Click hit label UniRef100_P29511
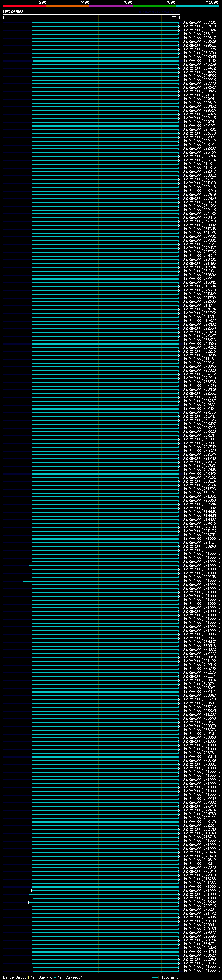 click(199, 45)
